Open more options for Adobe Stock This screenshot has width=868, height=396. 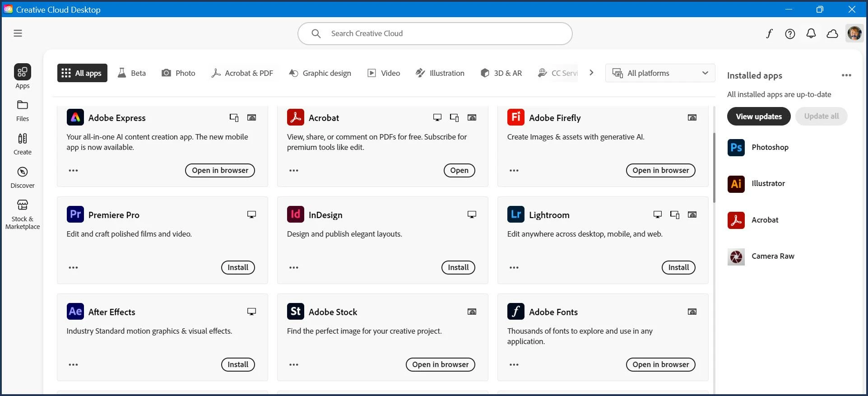pos(294,365)
